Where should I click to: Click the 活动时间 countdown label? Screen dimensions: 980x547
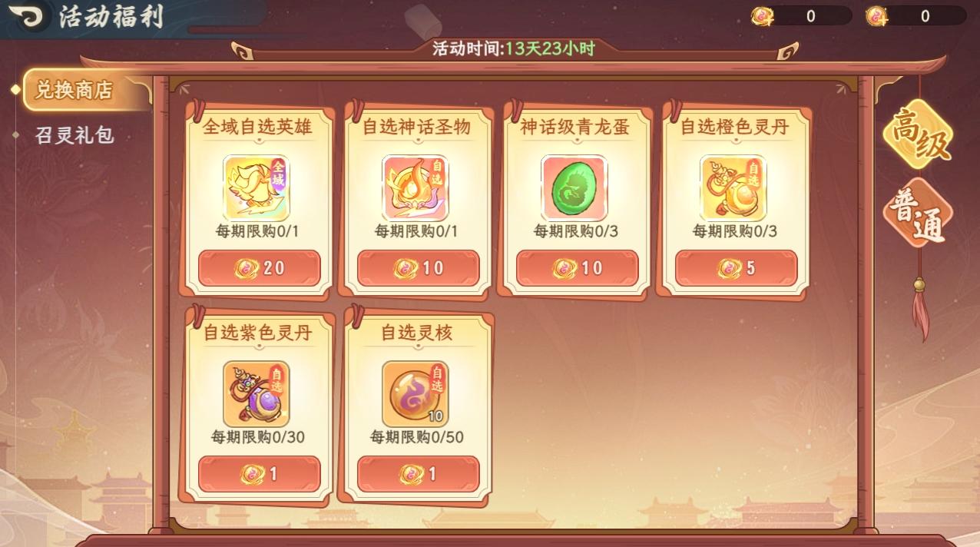(x=514, y=49)
